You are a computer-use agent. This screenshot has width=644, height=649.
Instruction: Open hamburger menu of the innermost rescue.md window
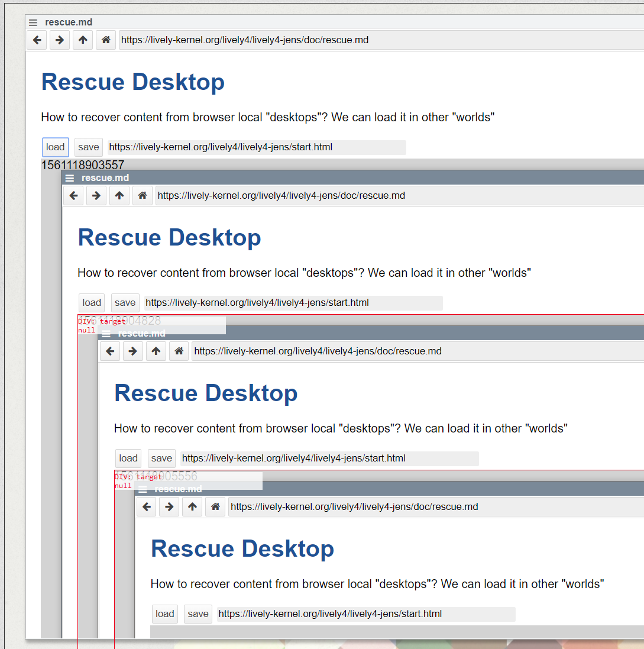click(x=143, y=489)
